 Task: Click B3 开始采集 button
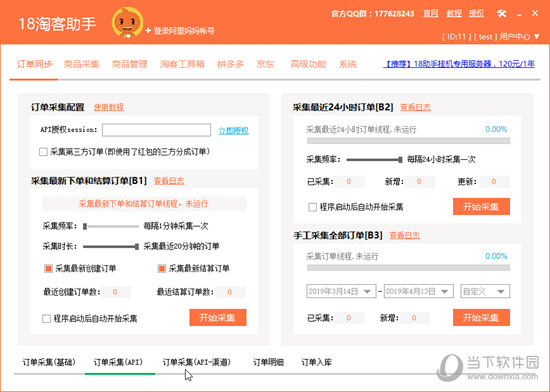[x=481, y=318]
